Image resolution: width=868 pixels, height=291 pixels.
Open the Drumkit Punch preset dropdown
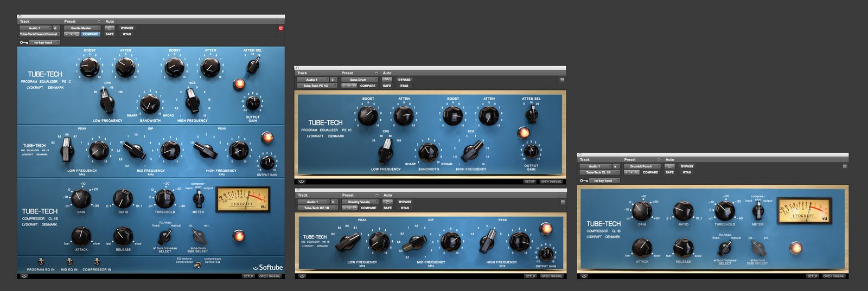pos(642,166)
